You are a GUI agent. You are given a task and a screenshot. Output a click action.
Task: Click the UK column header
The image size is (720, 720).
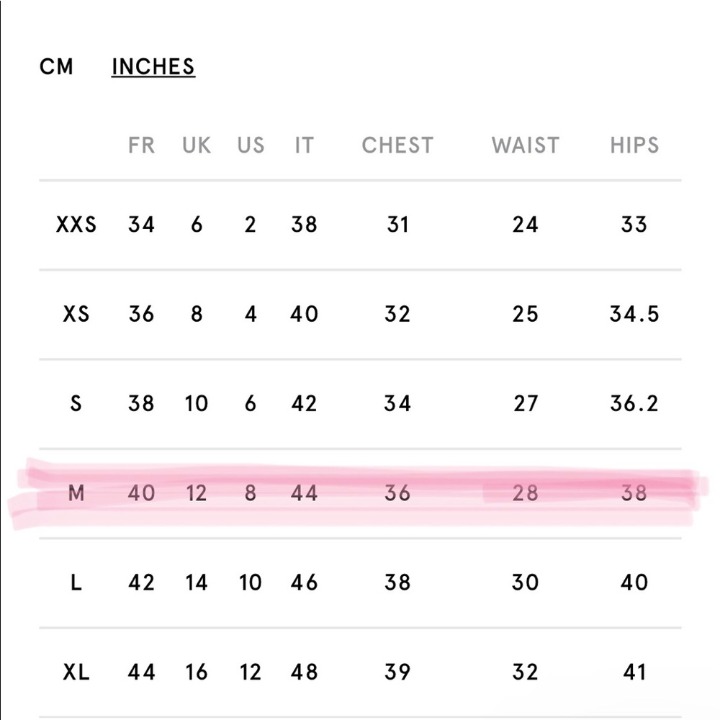tap(197, 145)
